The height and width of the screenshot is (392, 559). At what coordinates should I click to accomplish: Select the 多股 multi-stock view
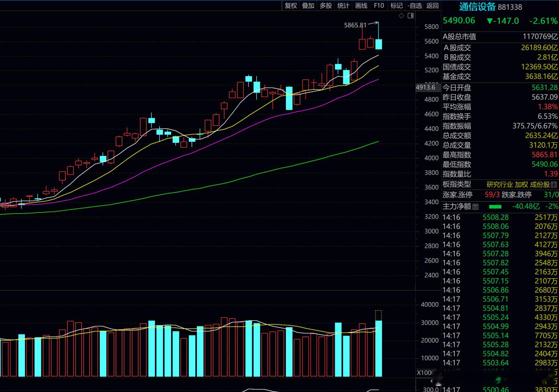[x=326, y=5]
